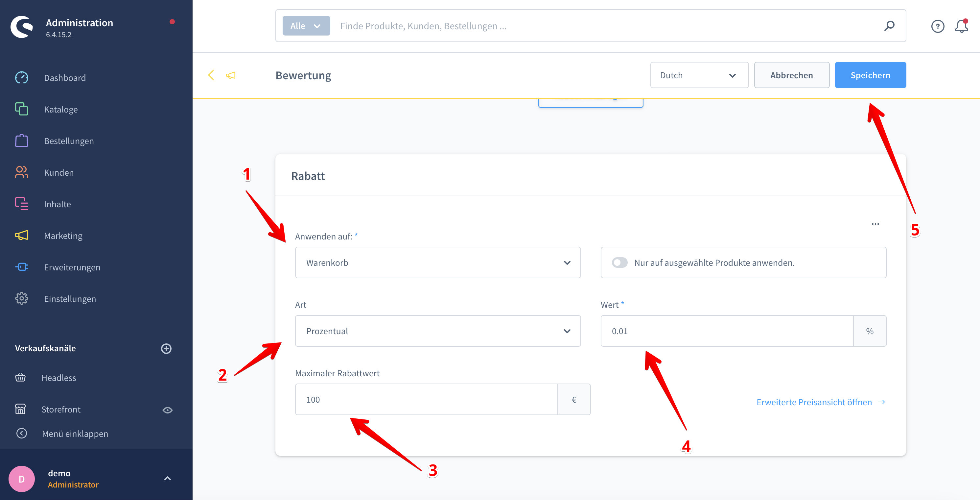
Task: Click the back arrow beside Bewertung
Action: [x=211, y=75]
